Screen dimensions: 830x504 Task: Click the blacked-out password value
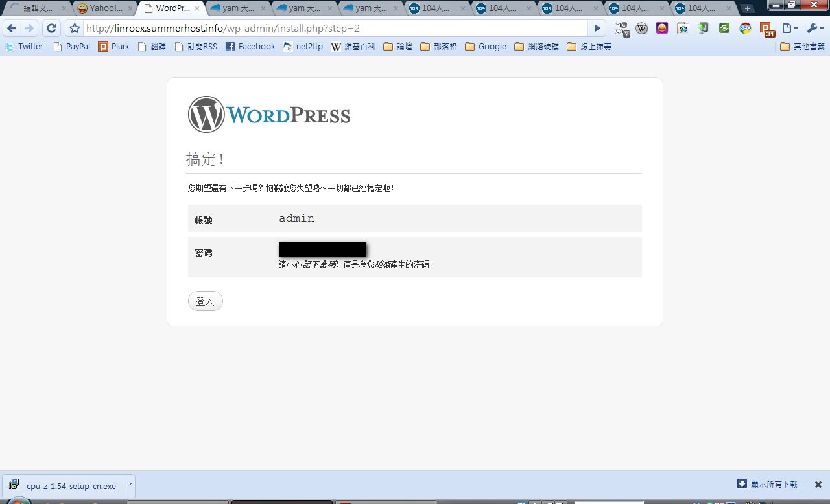click(322, 249)
